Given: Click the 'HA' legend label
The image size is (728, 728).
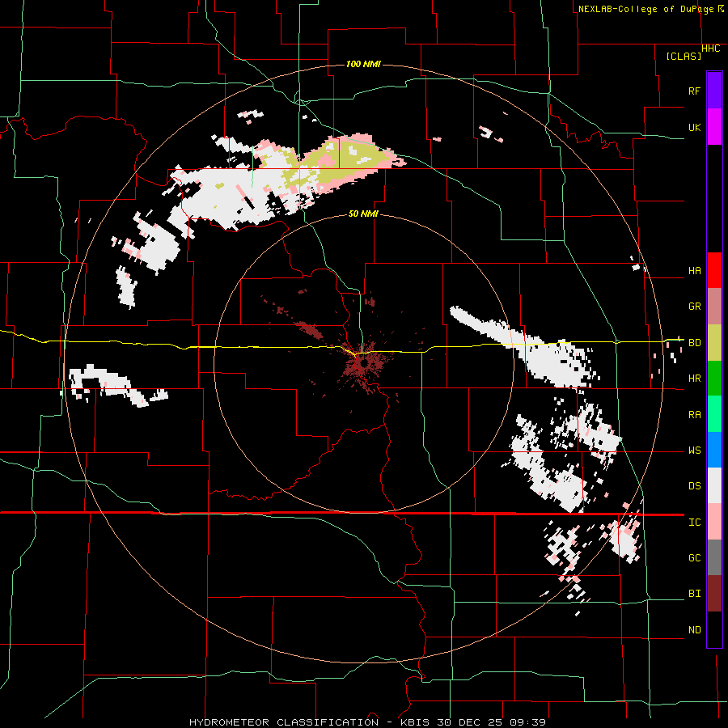Looking at the screenshot, I should [694, 271].
